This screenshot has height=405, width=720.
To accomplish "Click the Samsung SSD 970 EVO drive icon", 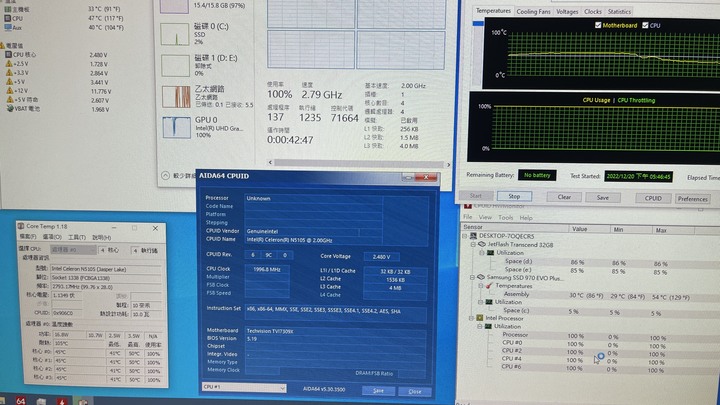I will coord(481,277).
